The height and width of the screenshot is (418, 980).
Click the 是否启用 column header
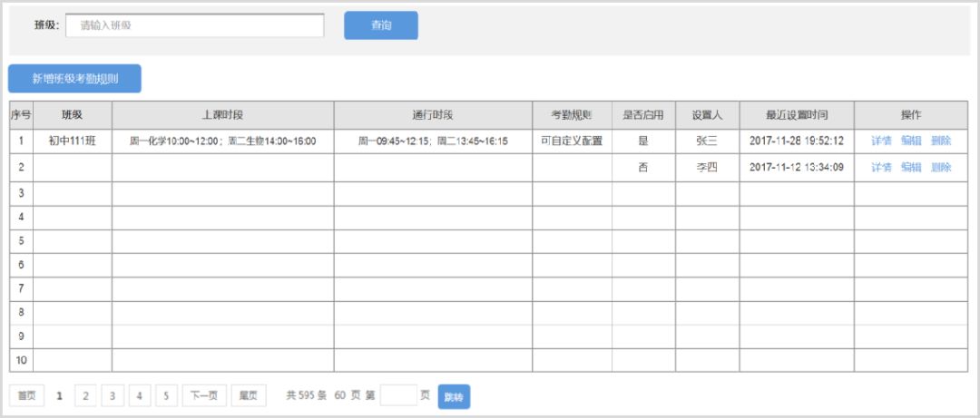pyautogui.click(x=643, y=115)
